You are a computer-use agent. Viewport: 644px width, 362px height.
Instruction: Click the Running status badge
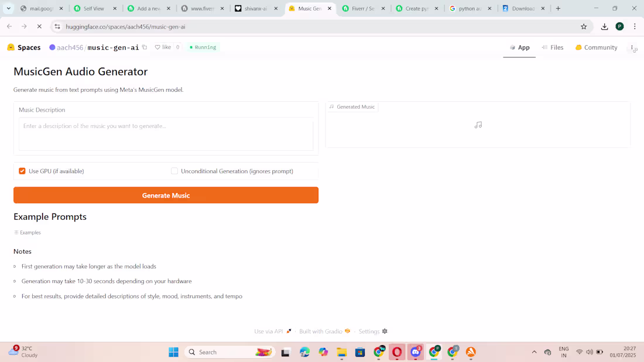(x=203, y=47)
